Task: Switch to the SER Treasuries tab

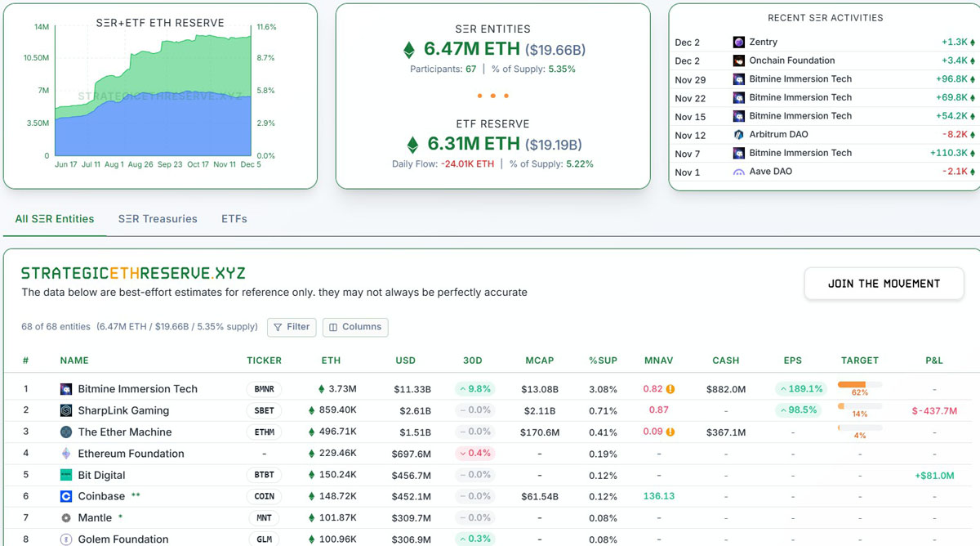Action: [158, 218]
